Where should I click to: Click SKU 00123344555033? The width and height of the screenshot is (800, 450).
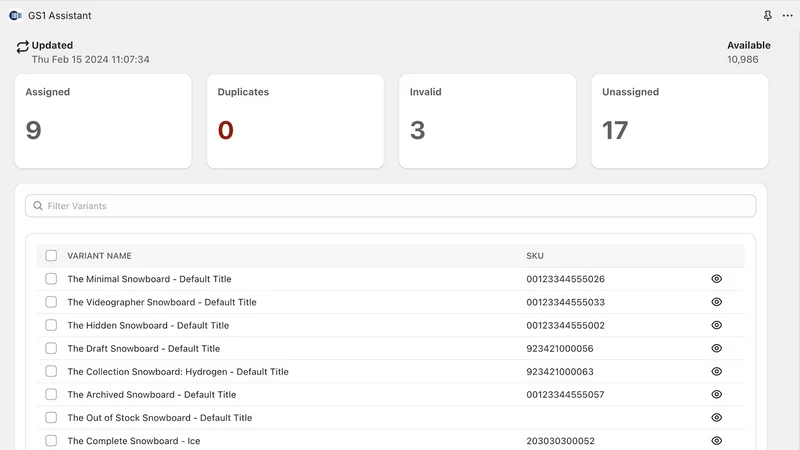pyautogui.click(x=565, y=302)
